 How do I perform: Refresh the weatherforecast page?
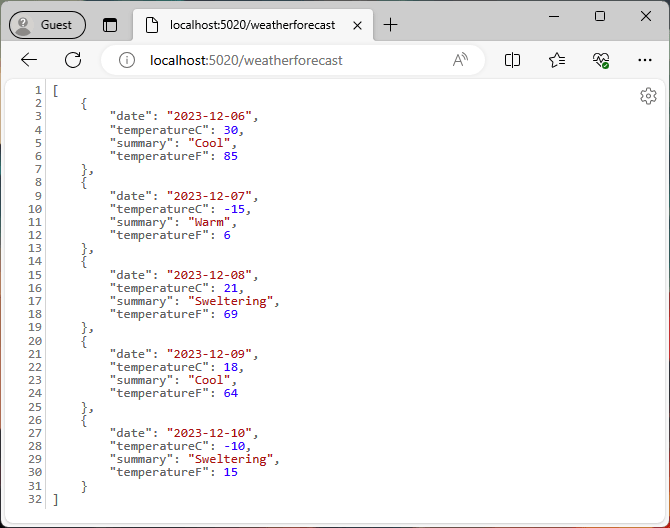(73, 60)
